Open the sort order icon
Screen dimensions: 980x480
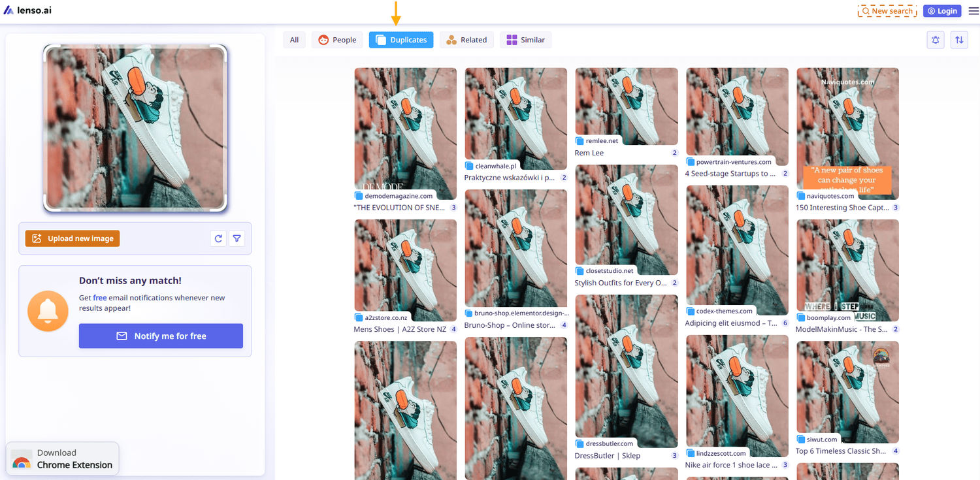[x=959, y=40]
